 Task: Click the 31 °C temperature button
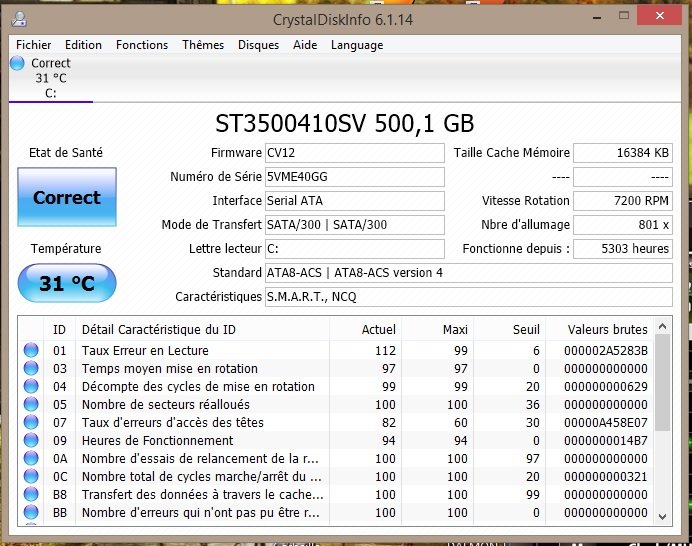[x=67, y=283]
